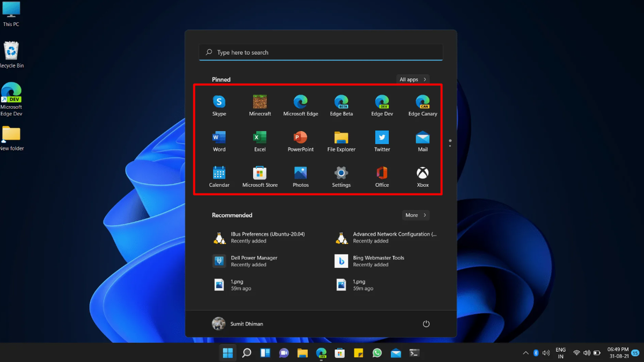The height and width of the screenshot is (362, 644).
Task: Launch the Office pinned app
Action: pos(382,176)
